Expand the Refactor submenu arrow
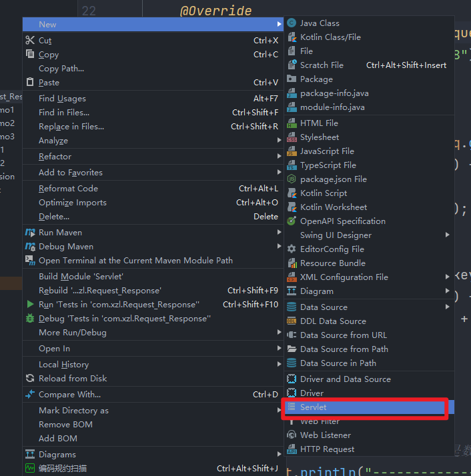Viewport: 471px width, 476px height. [279, 157]
